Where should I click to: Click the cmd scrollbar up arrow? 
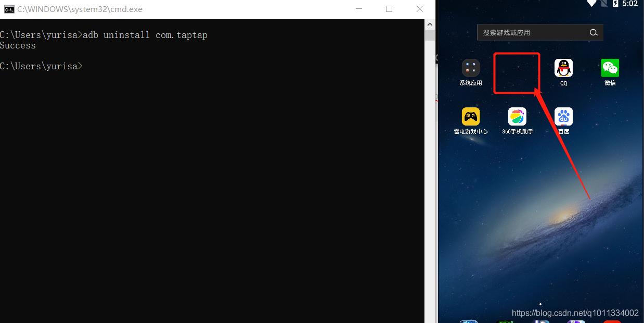coord(430,24)
